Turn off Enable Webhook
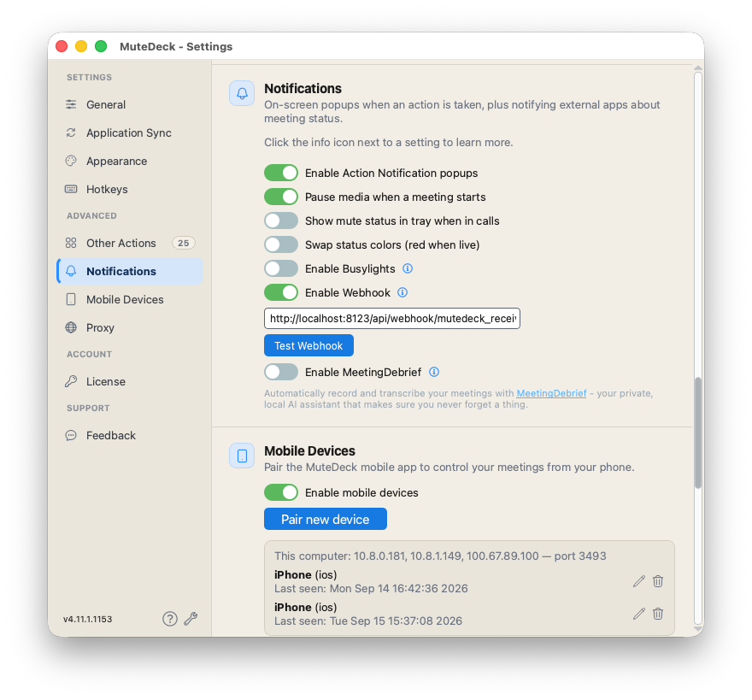 [281, 292]
